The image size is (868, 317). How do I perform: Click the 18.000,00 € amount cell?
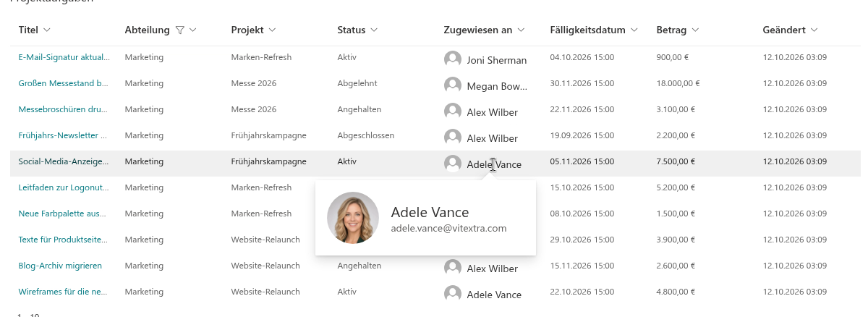pos(678,83)
